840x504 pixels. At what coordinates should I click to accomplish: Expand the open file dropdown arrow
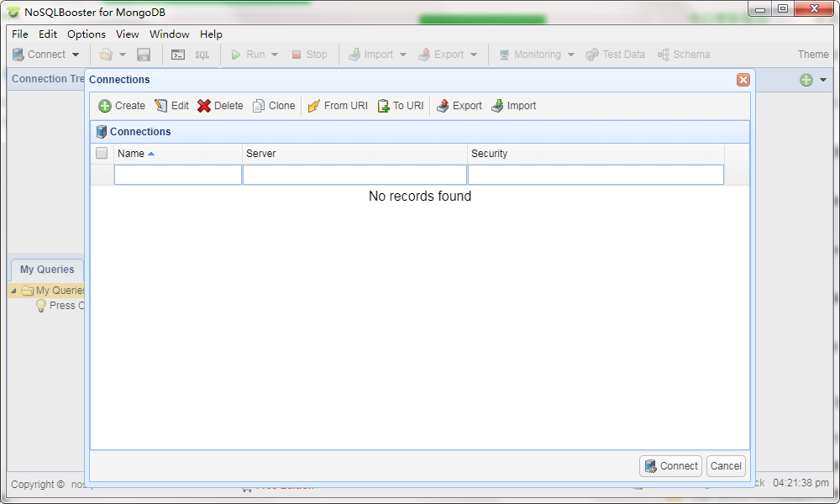[x=122, y=55]
